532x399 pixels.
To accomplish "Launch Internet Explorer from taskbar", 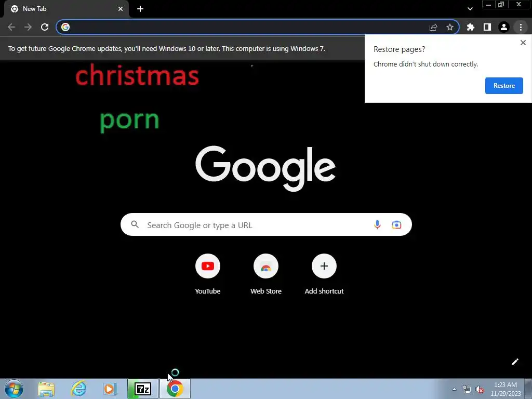I will (x=78, y=389).
